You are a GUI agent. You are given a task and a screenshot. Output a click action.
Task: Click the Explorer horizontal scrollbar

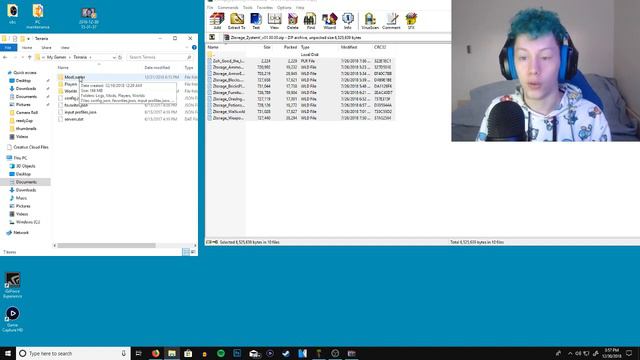pyautogui.click(x=106, y=245)
